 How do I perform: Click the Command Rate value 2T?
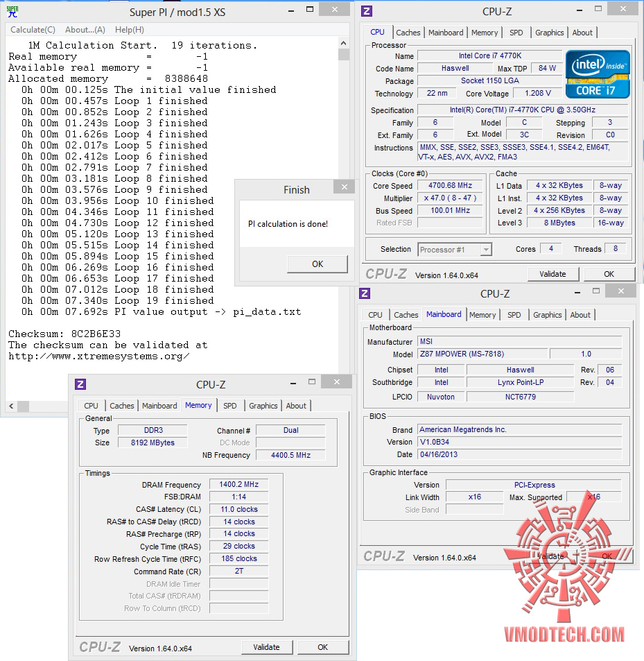239,572
